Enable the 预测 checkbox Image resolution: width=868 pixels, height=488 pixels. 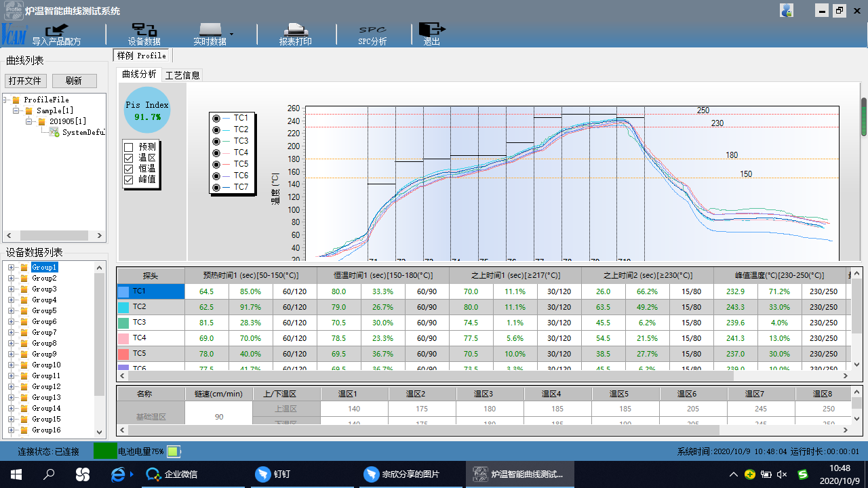128,146
